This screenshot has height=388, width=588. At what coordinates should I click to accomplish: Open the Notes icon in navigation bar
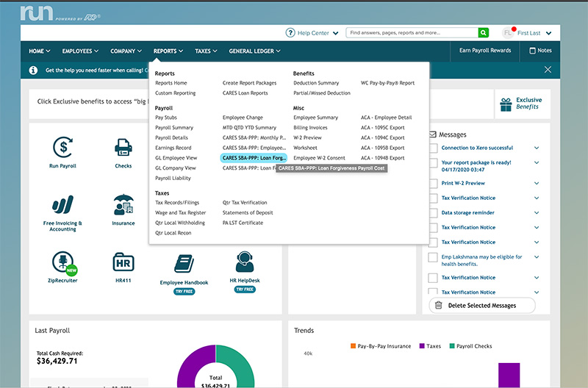click(532, 51)
